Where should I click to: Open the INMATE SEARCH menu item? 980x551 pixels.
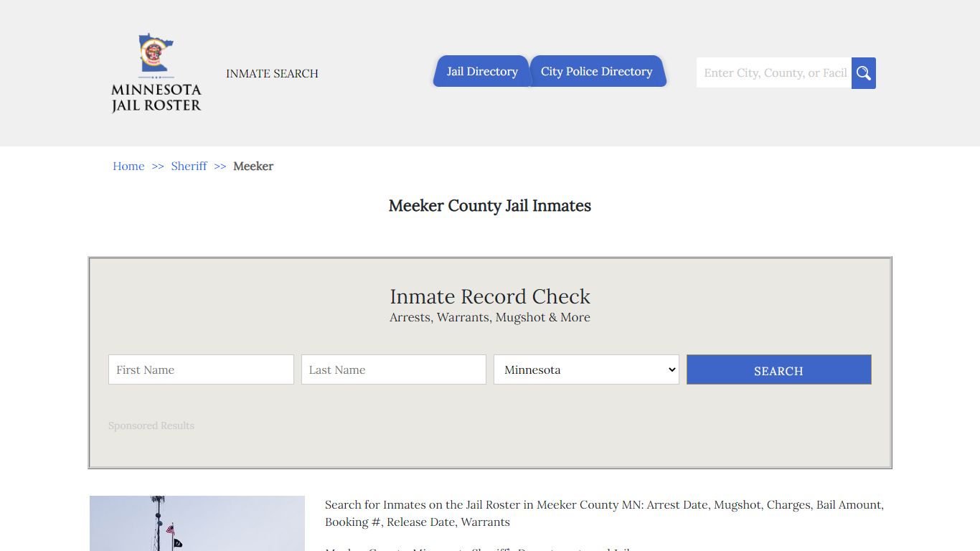[272, 73]
